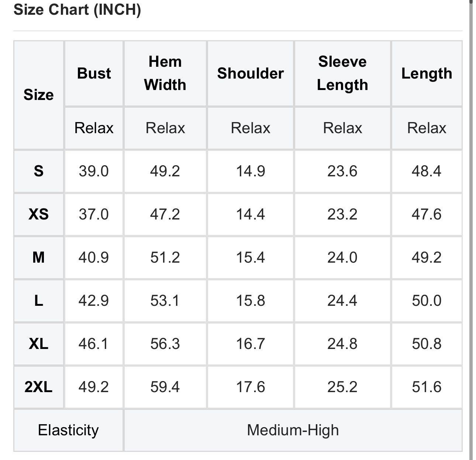Select the 2XL size row label
The image size is (476, 460).
tap(39, 387)
